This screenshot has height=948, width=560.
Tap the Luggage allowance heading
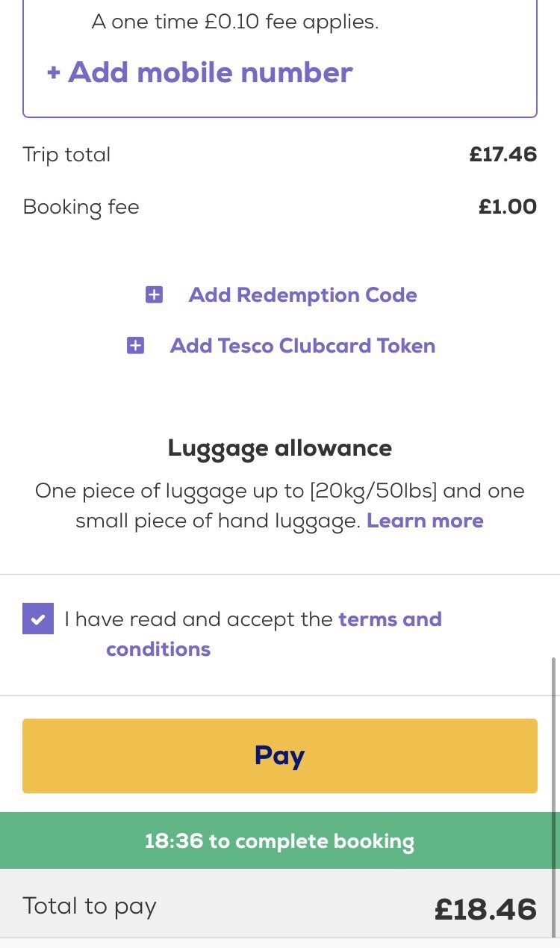point(280,448)
